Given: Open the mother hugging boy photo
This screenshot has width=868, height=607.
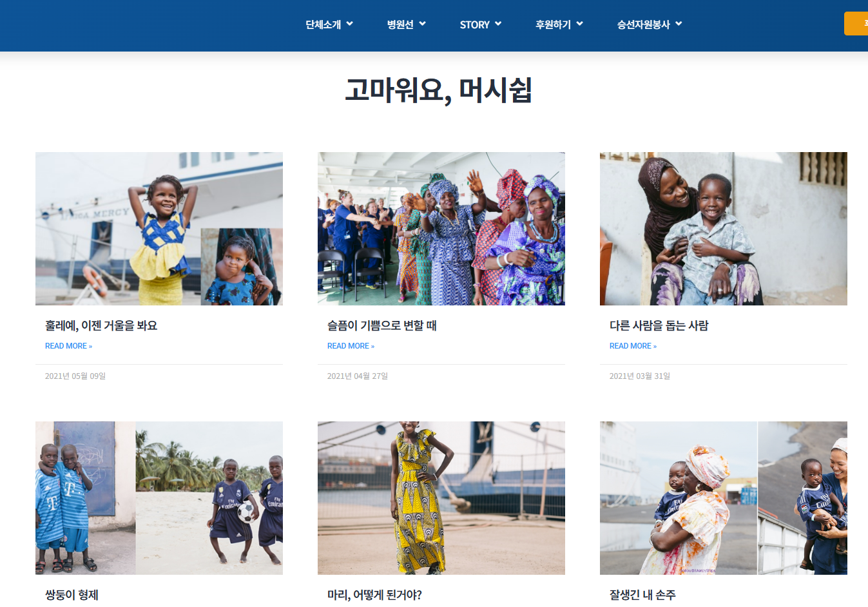Looking at the screenshot, I should [x=724, y=229].
